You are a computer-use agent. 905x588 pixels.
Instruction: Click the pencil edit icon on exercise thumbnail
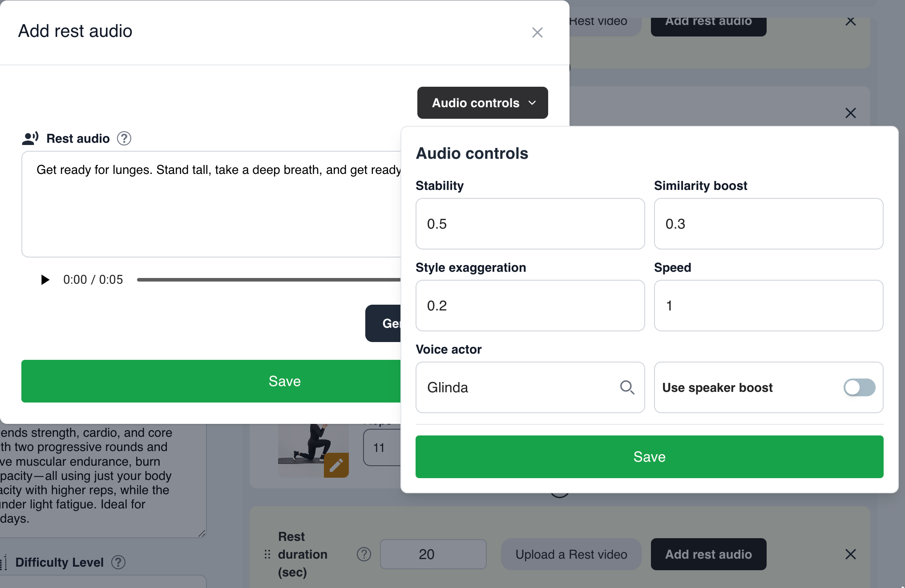(x=336, y=465)
